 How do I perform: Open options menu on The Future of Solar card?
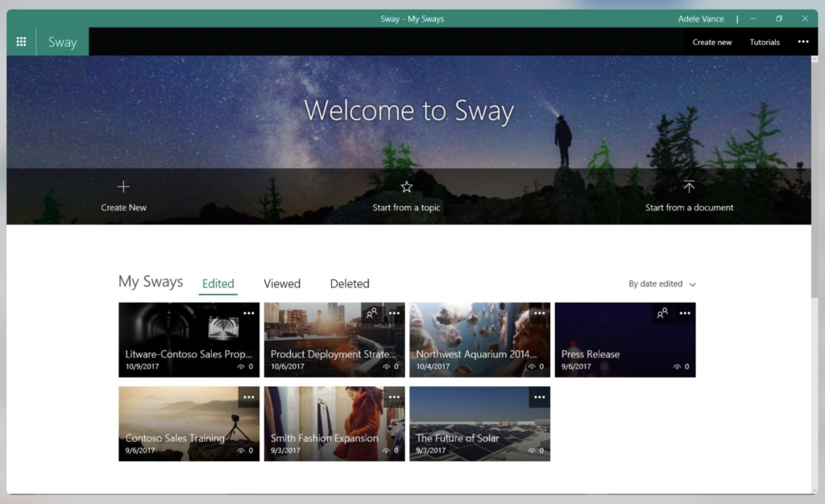pos(539,397)
